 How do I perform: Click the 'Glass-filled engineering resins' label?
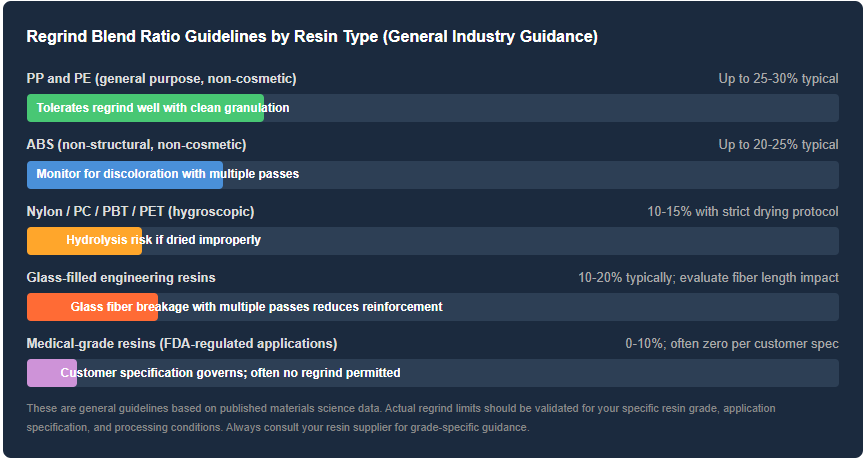coord(121,277)
